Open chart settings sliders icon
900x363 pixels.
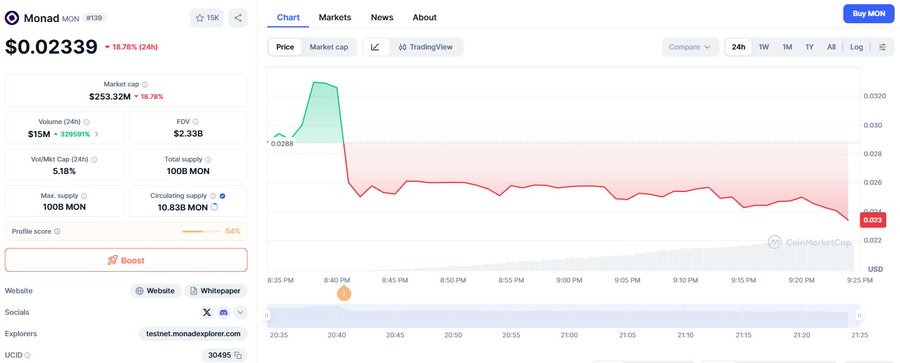tap(883, 47)
